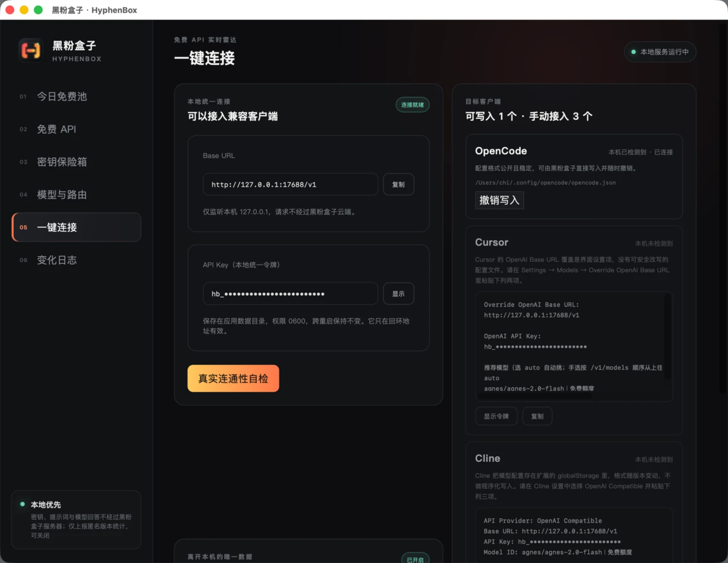
Task: Copy Cursor settings with 复制 button
Action: (x=537, y=416)
